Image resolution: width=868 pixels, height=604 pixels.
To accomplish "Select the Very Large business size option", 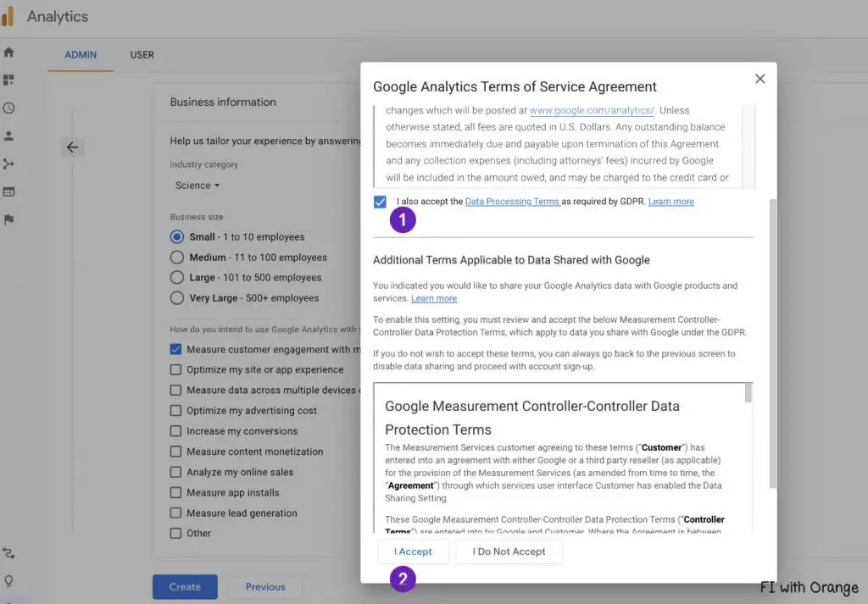I will (177, 297).
